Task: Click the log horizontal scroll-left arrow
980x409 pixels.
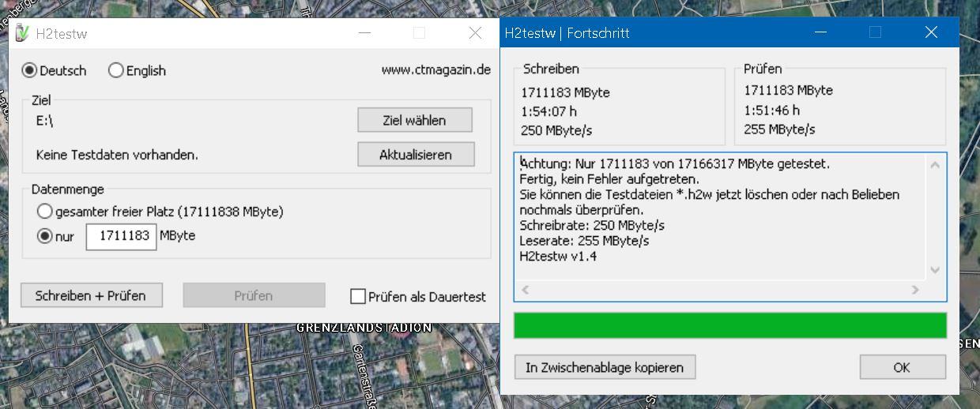Action: 526,290
